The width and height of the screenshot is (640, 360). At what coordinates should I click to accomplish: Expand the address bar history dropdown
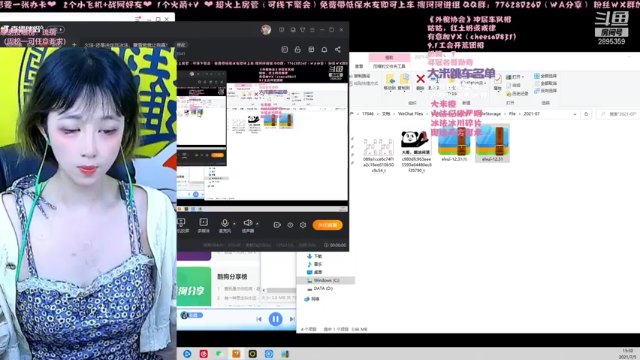click(x=575, y=114)
